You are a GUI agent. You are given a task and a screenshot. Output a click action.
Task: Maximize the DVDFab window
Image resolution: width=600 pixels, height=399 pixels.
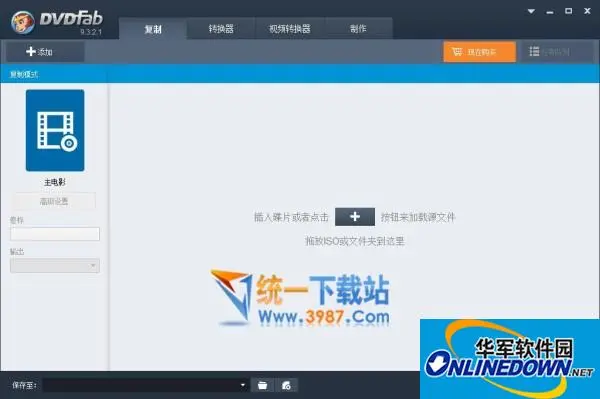tap(569, 11)
